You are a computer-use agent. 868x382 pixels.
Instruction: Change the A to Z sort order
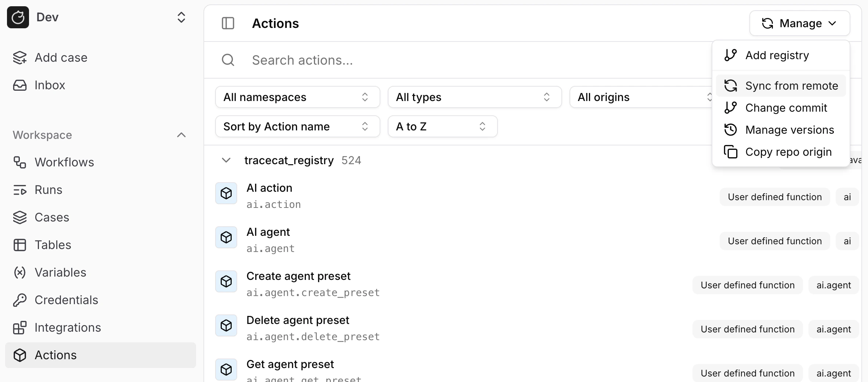click(442, 126)
